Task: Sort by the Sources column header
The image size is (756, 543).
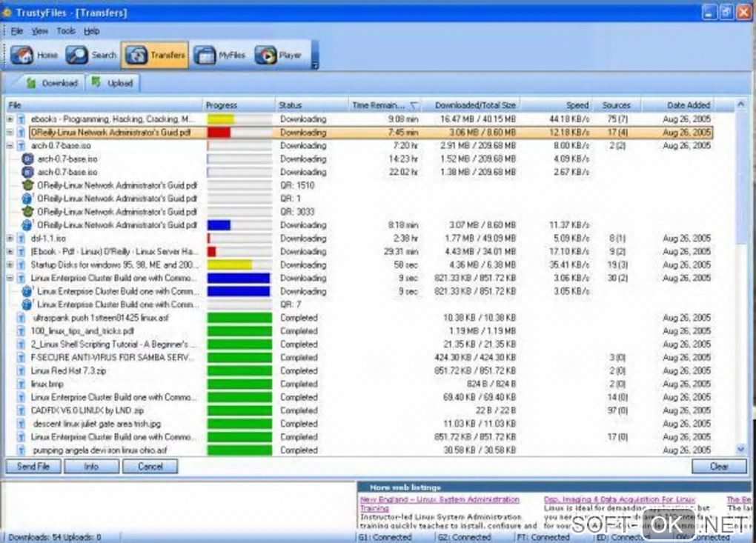Action: [617, 105]
